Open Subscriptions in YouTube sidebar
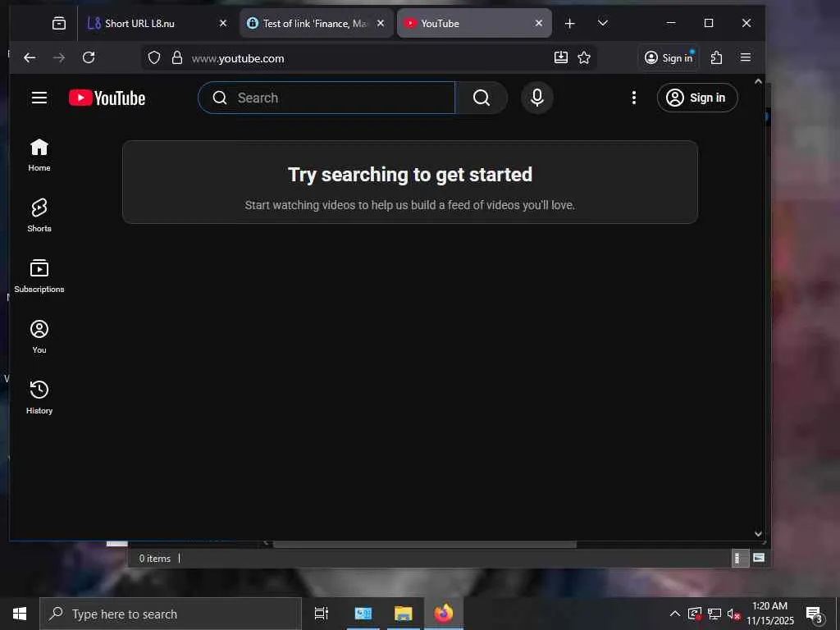This screenshot has height=630, width=840. click(39, 276)
